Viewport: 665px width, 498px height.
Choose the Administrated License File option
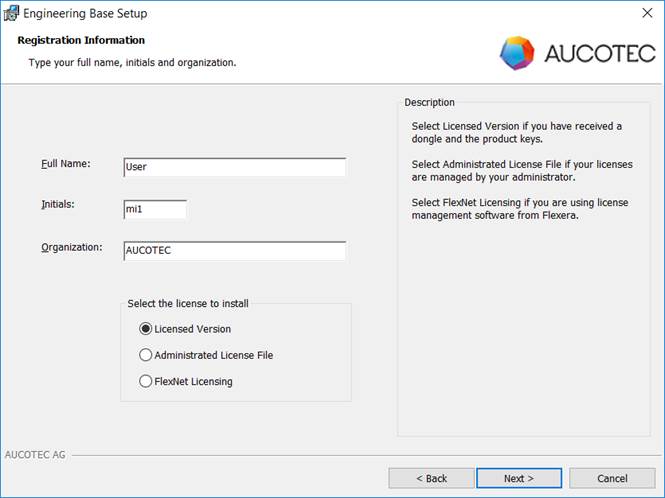(145, 355)
